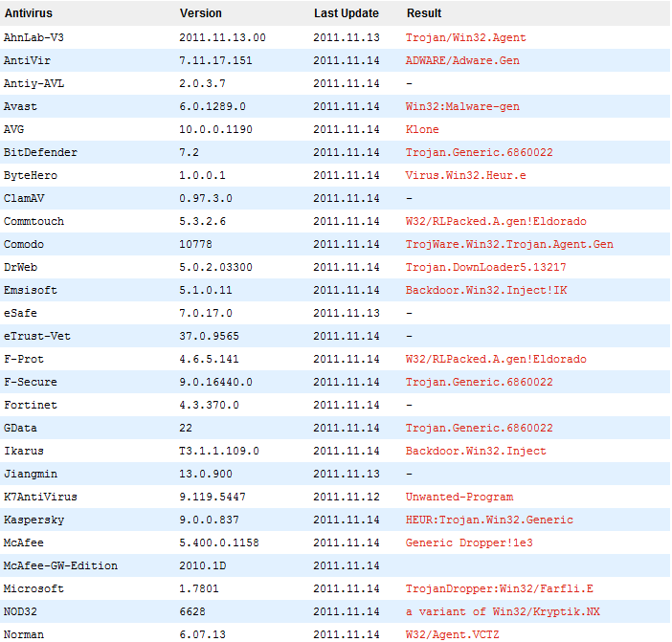Select the Fortinet row name
Image resolution: width=672 pixels, height=642 pixels.
31,405
